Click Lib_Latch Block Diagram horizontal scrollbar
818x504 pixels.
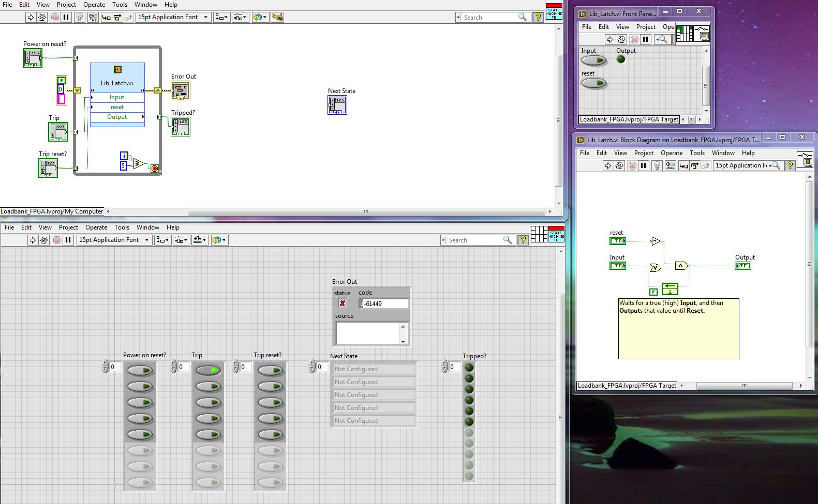(745, 386)
